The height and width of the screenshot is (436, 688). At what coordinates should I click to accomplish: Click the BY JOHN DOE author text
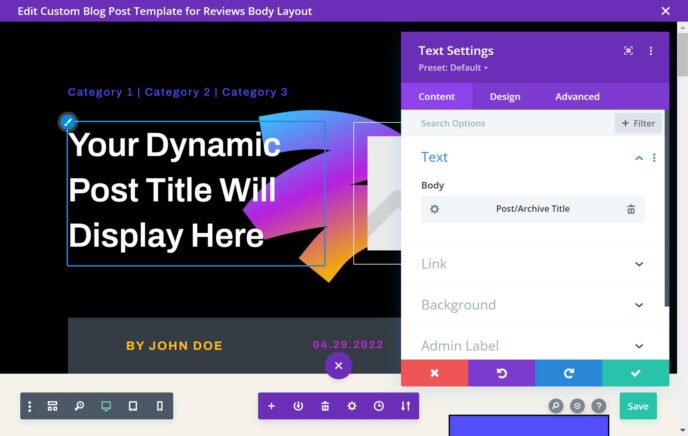point(174,346)
